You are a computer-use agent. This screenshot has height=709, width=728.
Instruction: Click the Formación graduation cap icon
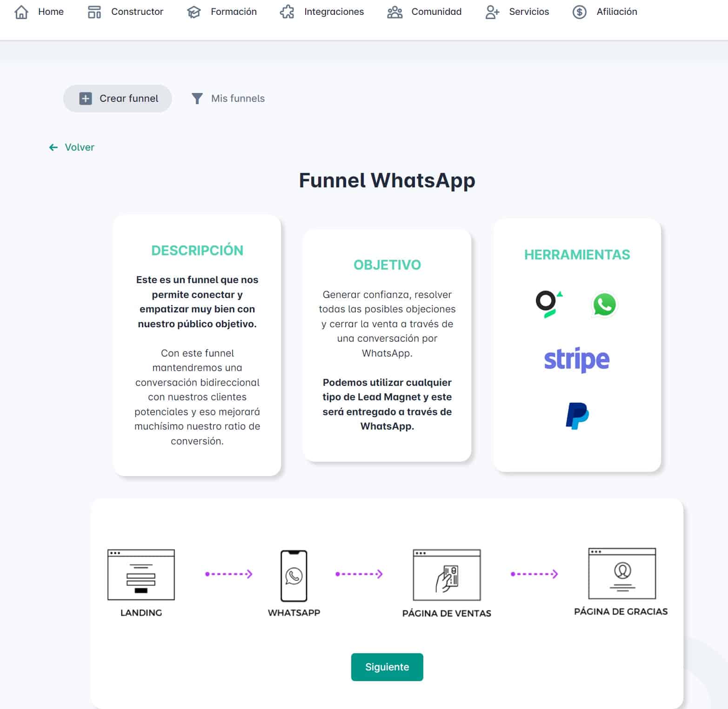(194, 12)
